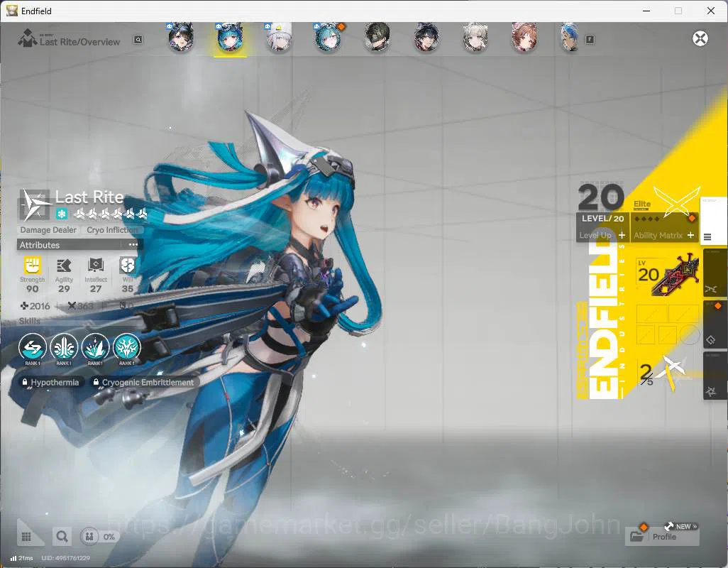728x568 pixels.
Task: View the locked Hypothermia talent
Action: coord(50,382)
